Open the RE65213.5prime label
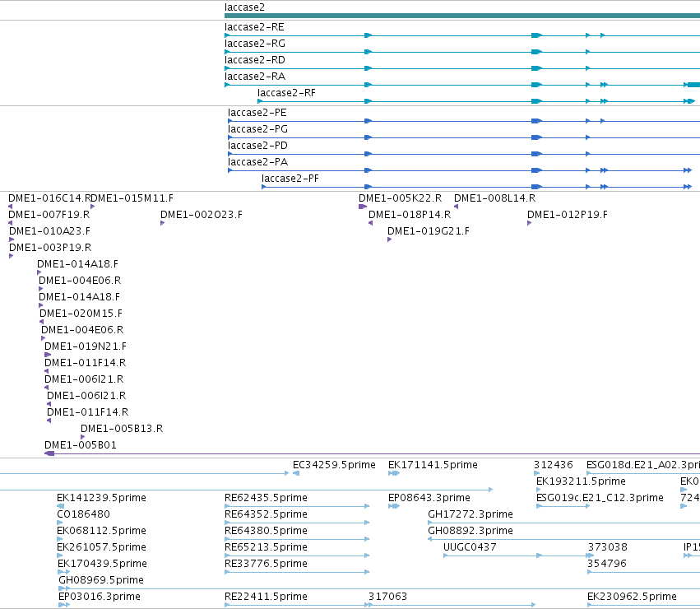 point(266,548)
